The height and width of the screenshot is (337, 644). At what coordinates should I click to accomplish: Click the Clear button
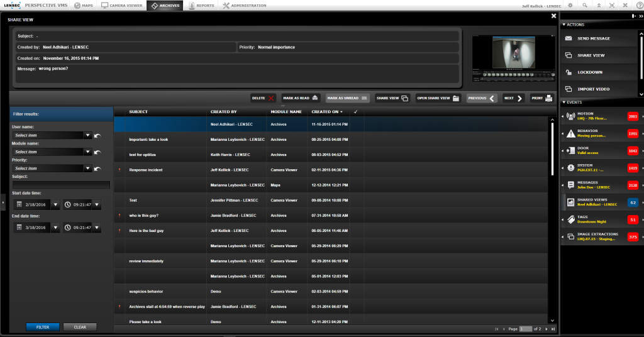[80, 327]
